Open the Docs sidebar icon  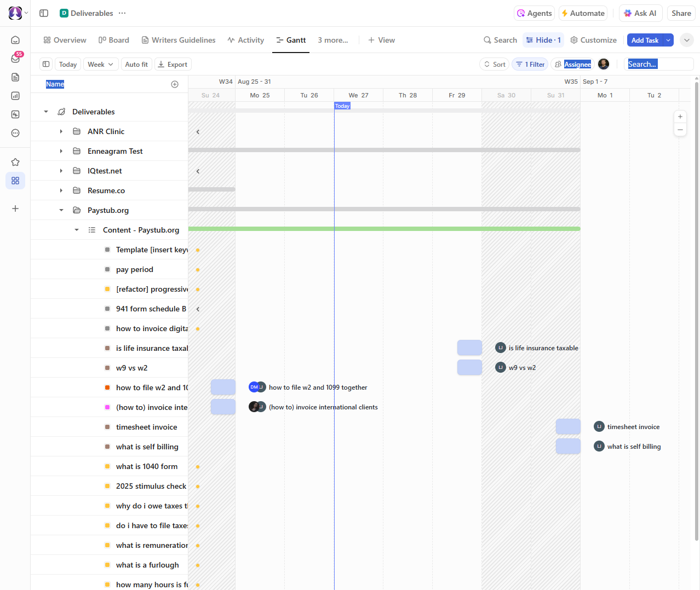[x=15, y=77]
